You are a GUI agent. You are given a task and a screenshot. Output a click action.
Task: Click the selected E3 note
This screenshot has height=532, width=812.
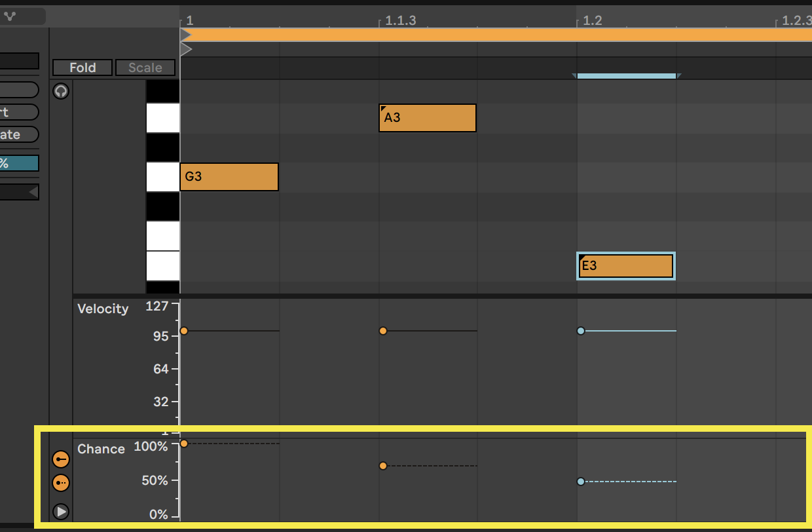click(x=626, y=266)
